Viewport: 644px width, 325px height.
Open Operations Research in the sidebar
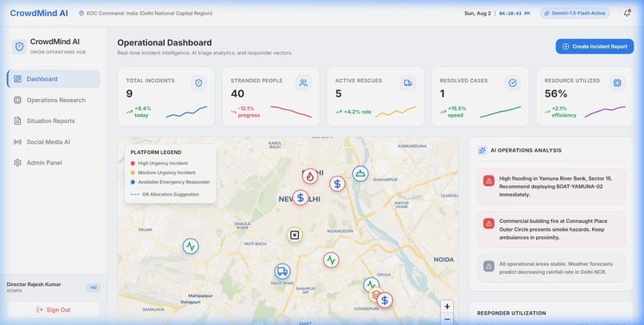[x=54, y=100]
